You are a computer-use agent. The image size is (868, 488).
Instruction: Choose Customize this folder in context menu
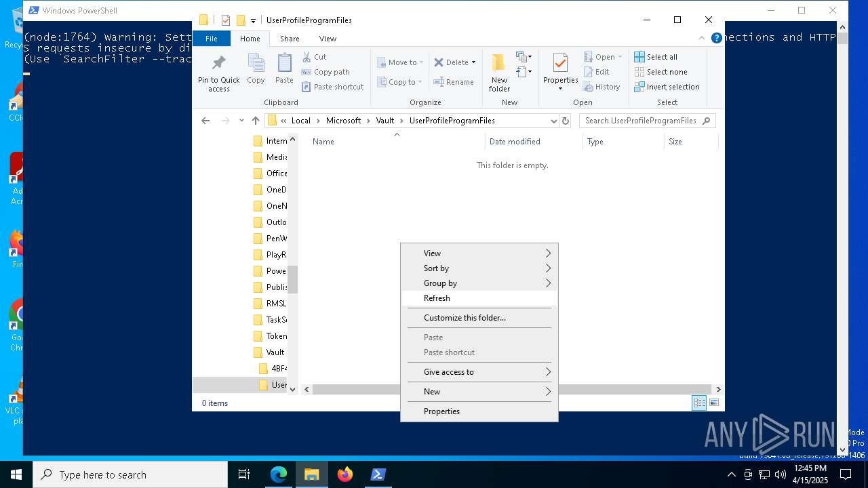click(x=479, y=318)
